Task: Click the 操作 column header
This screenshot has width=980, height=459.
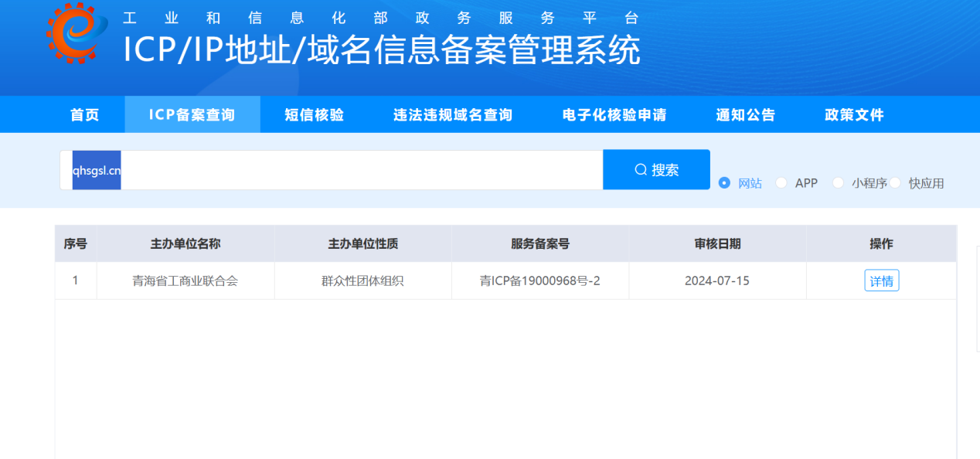Action: click(x=881, y=244)
